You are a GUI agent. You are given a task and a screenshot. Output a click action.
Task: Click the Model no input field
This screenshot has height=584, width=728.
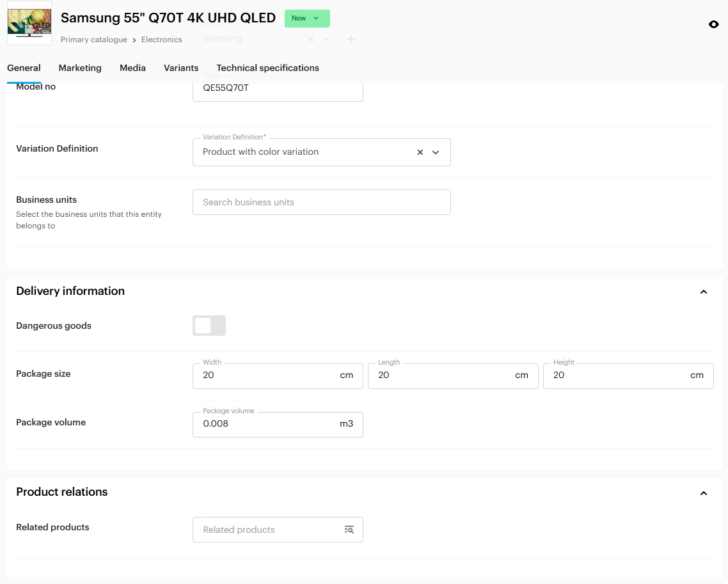coord(278,89)
